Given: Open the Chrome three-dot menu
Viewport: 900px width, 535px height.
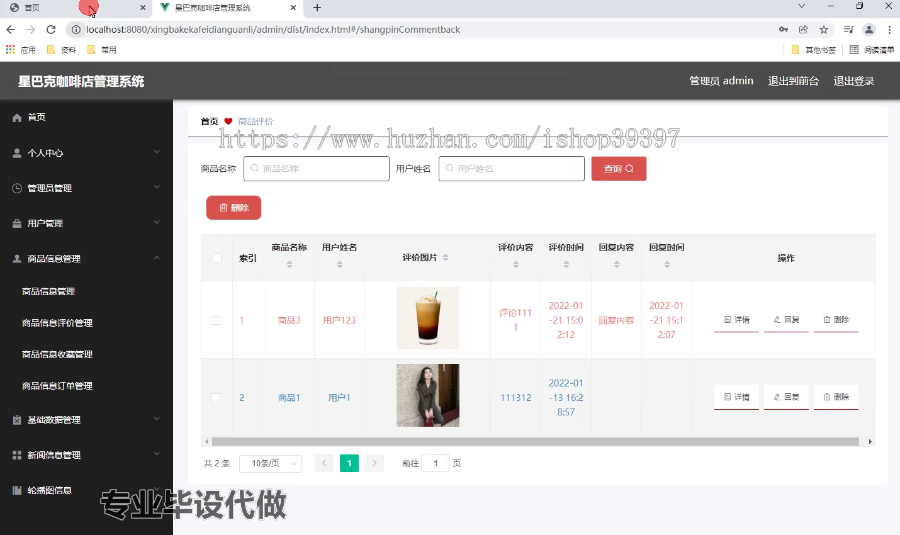Looking at the screenshot, I should [x=889, y=29].
